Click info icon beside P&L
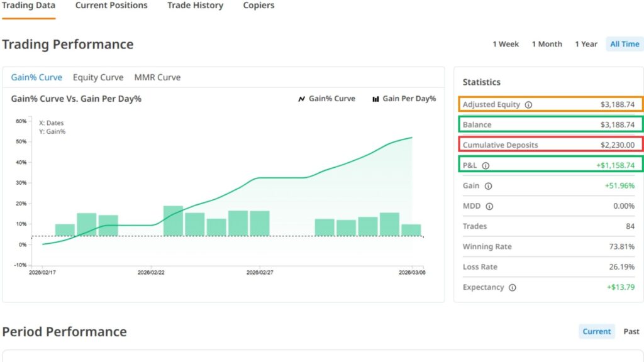Viewport: 644px width, 362px height. coord(485,166)
